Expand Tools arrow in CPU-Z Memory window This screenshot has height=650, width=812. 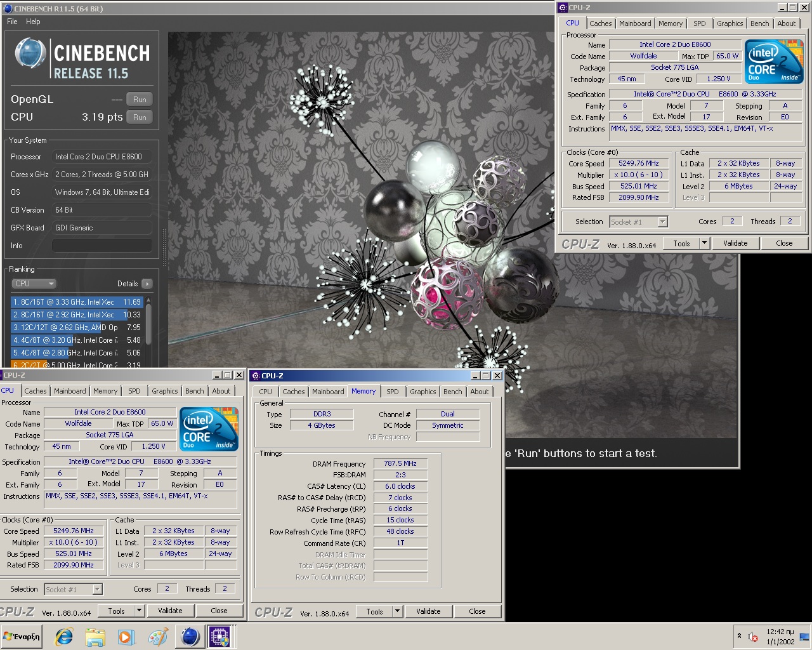coord(397,611)
